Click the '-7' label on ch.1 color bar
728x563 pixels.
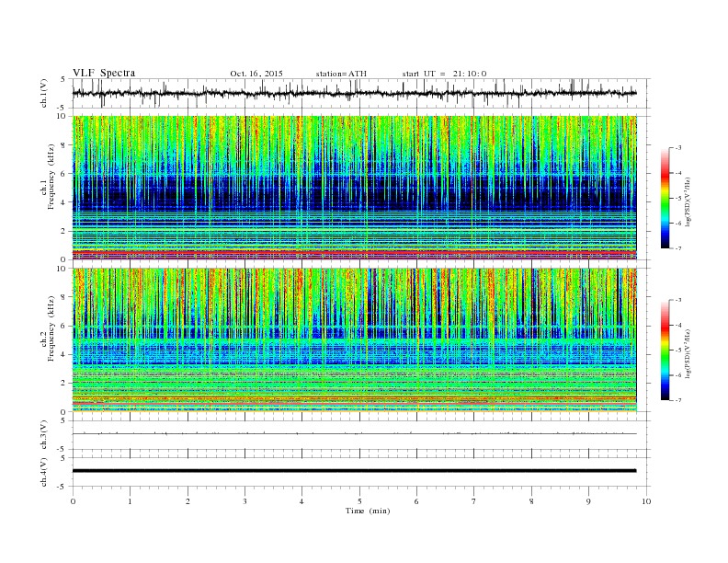point(678,248)
